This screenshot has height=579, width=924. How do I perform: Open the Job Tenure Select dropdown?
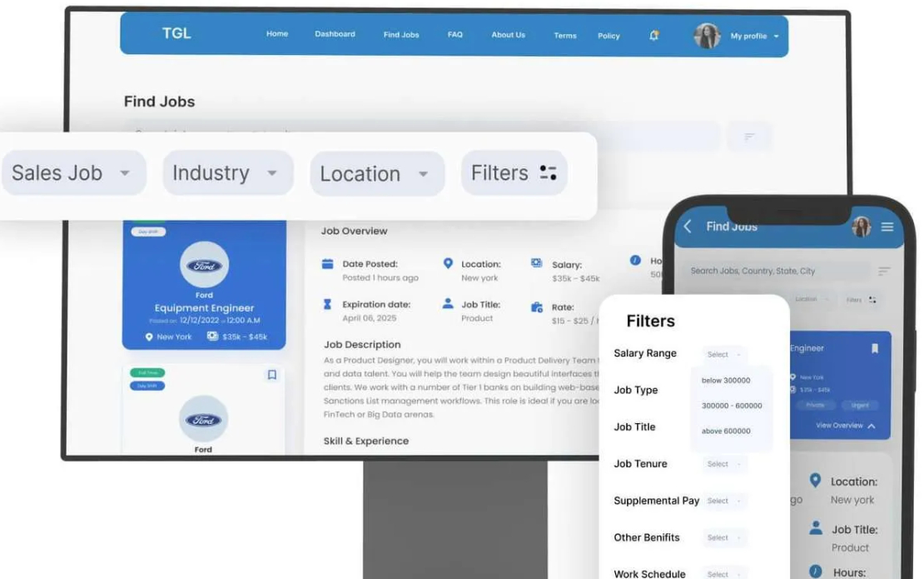click(x=723, y=464)
